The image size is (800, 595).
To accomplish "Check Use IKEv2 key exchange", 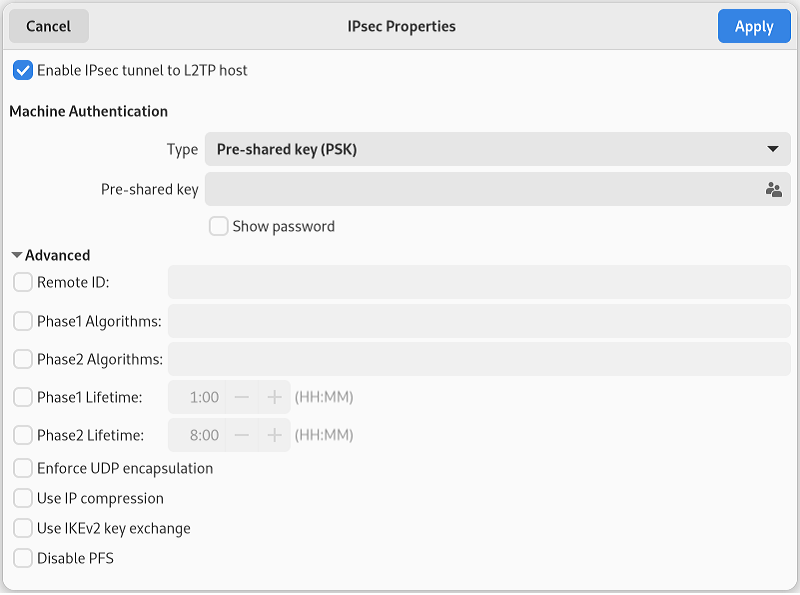I will (x=23, y=528).
